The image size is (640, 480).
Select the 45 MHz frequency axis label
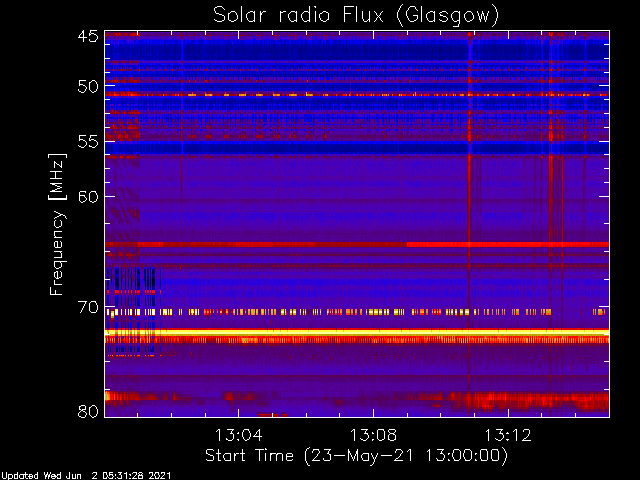coord(88,36)
